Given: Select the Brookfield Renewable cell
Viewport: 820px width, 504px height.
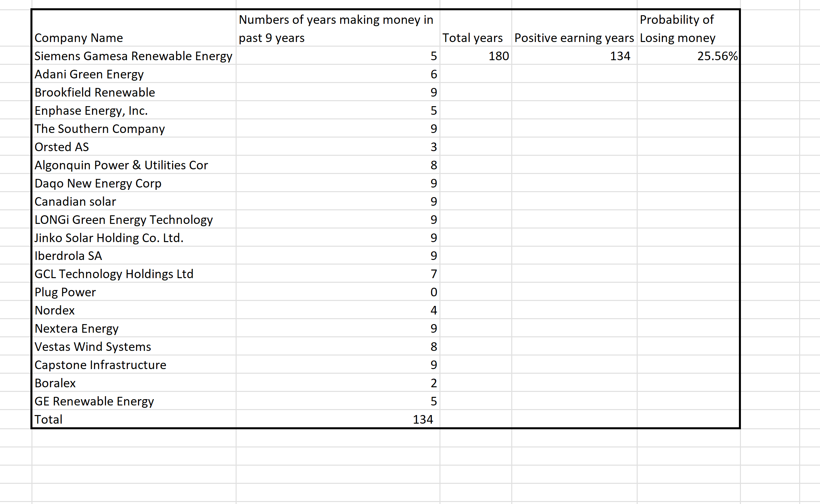Looking at the screenshot, I should [134, 92].
